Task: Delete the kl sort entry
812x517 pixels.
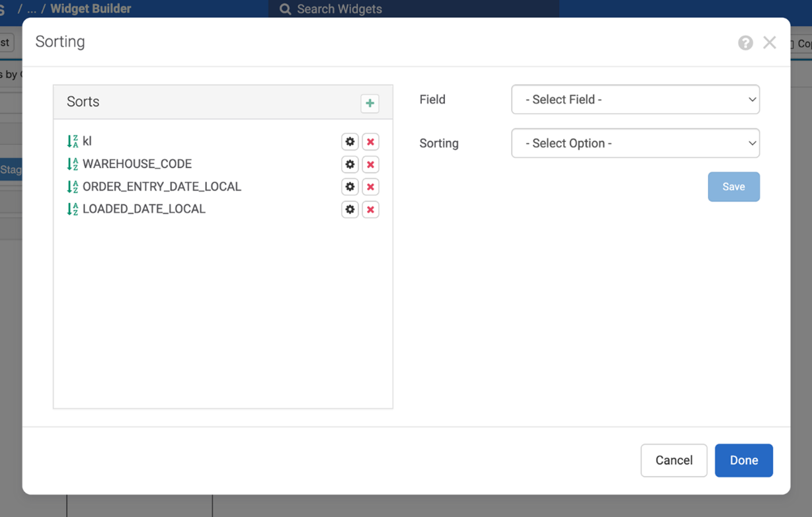Action: (x=370, y=141)
